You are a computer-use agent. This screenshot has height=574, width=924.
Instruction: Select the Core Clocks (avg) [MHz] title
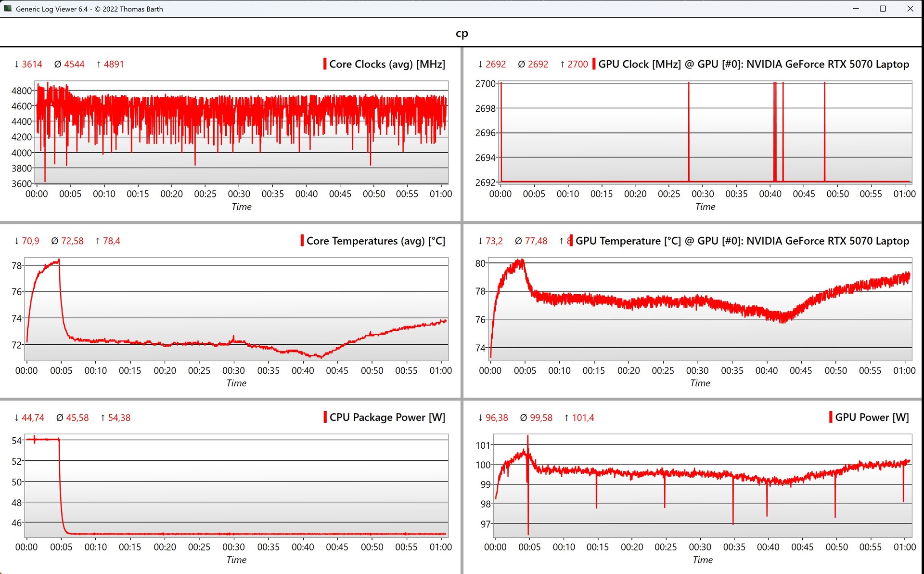(x=387, y=64)
